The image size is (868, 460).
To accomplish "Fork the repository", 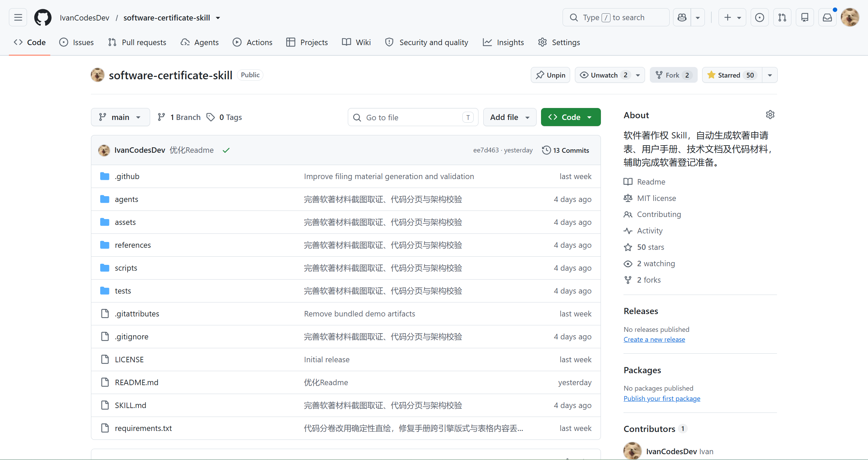I will pos(673,75).
